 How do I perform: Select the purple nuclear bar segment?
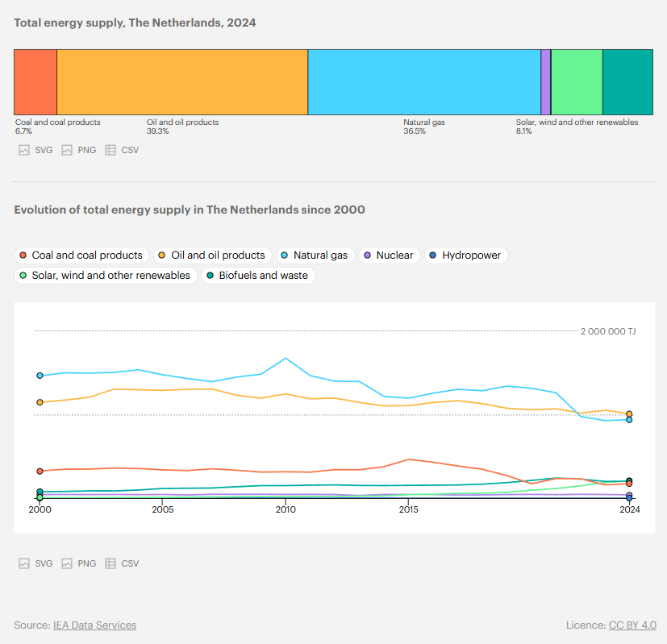[x=546, y=82]
